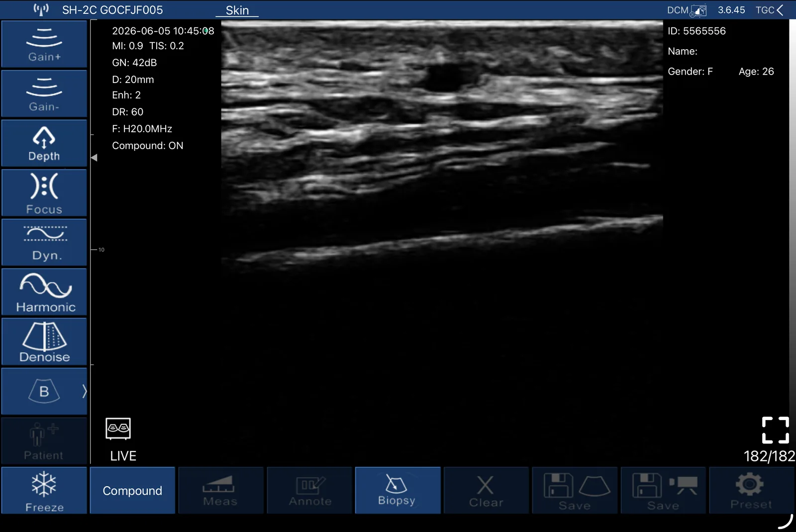The image size is (796, 532).
Task: Click the focus position arrow on depth scale
Action: [94, 158]
